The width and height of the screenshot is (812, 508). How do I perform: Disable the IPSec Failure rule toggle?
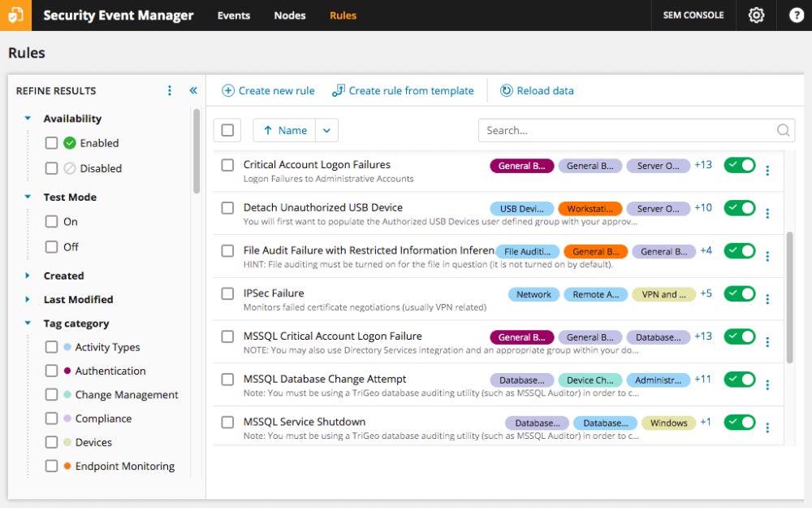(x=739, y=293)
